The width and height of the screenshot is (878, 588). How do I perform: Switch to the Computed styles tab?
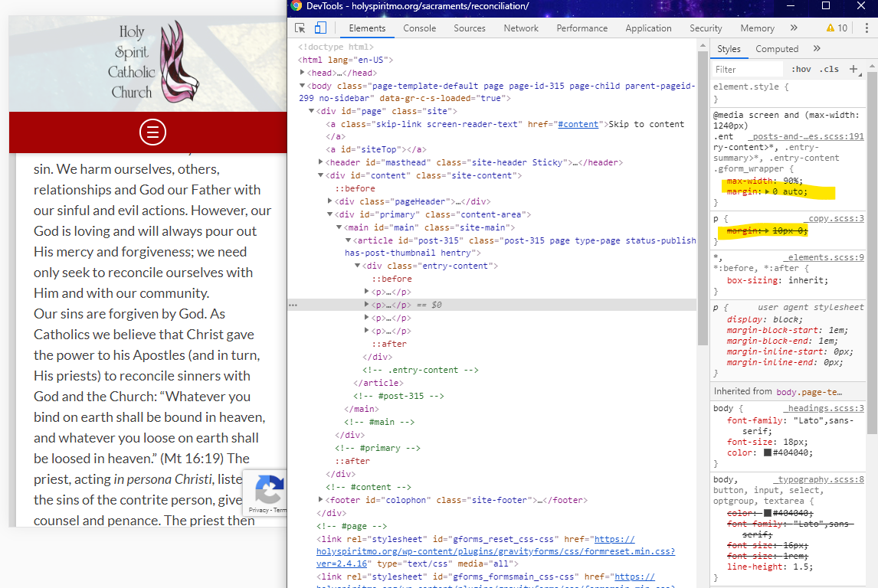click(x=777, y=49)
